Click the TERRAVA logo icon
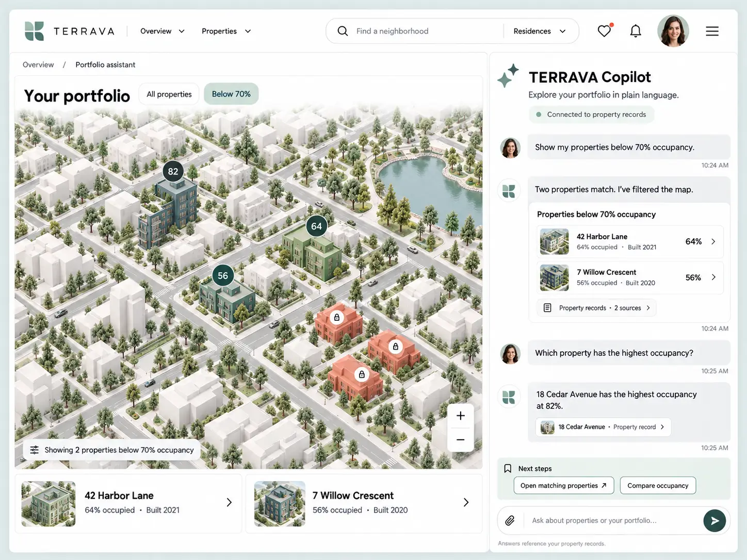 click(x=35, y=31)
